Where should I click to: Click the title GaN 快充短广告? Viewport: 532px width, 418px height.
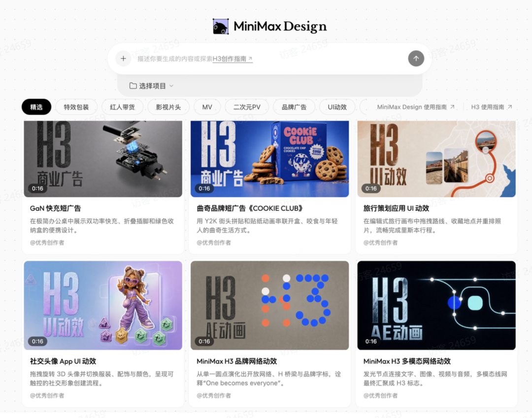pos(55,208)
